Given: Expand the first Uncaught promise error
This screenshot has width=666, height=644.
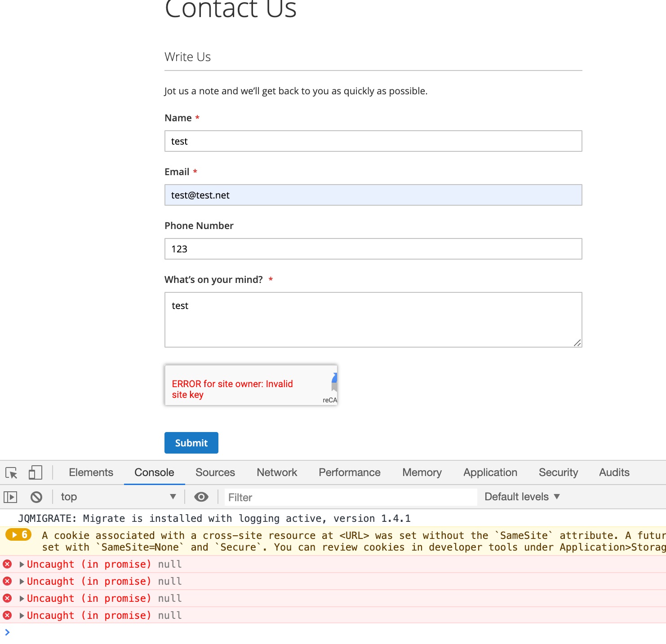Looking at the screenshot, I should point(22,565).
